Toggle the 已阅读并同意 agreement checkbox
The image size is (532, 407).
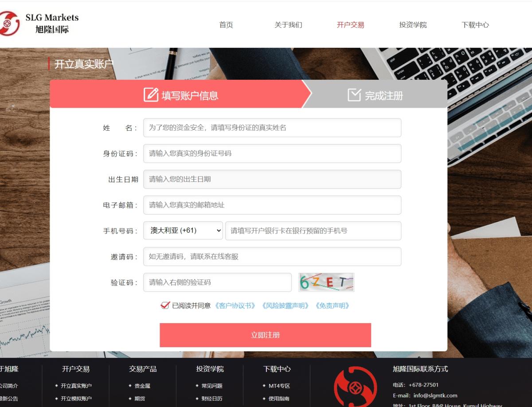(165, 305)
